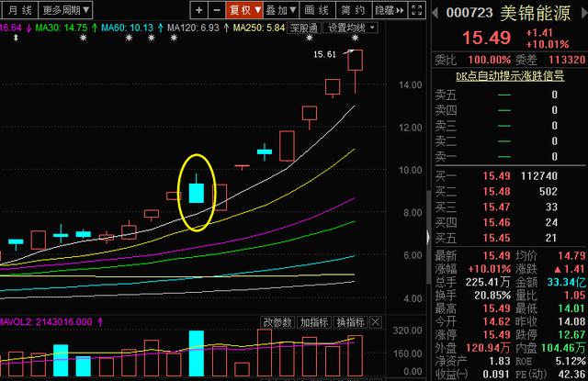Click the 买四 bid price 15.46
The width and height of the screenshot is (588, 381).
[496, 222]
